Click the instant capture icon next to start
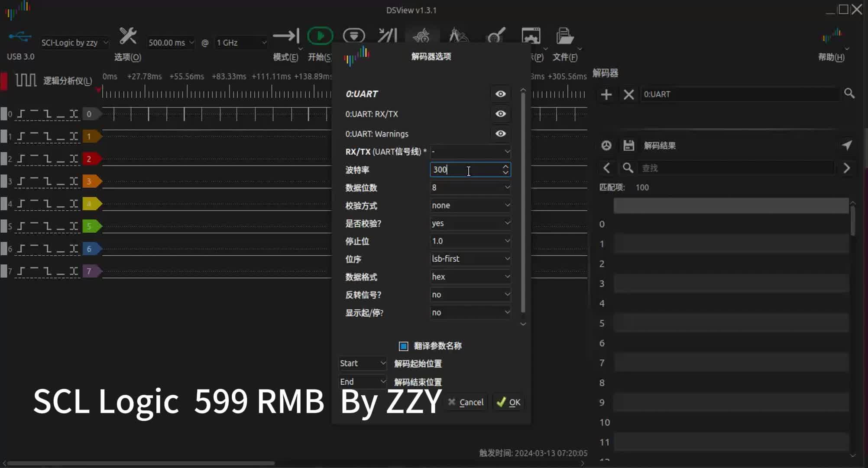This screenshot has width=868, height=468. tap(354, 36)
